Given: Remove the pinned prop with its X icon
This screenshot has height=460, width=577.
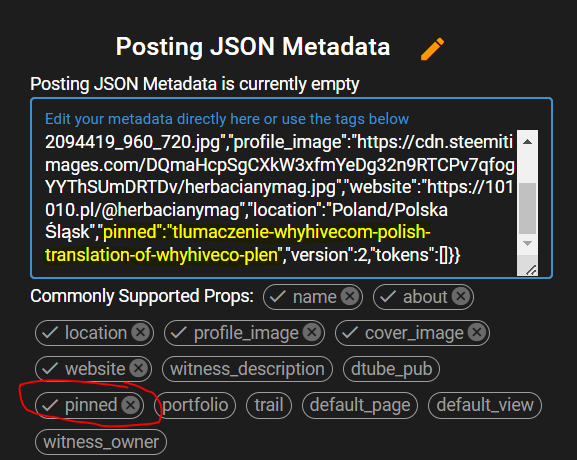Looking at the screenshot, I should 131,405.
